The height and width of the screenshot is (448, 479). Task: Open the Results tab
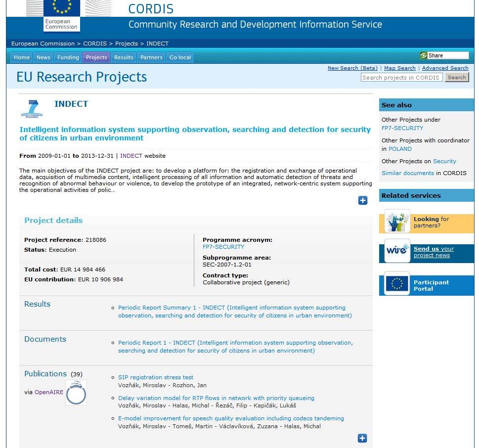124,57
